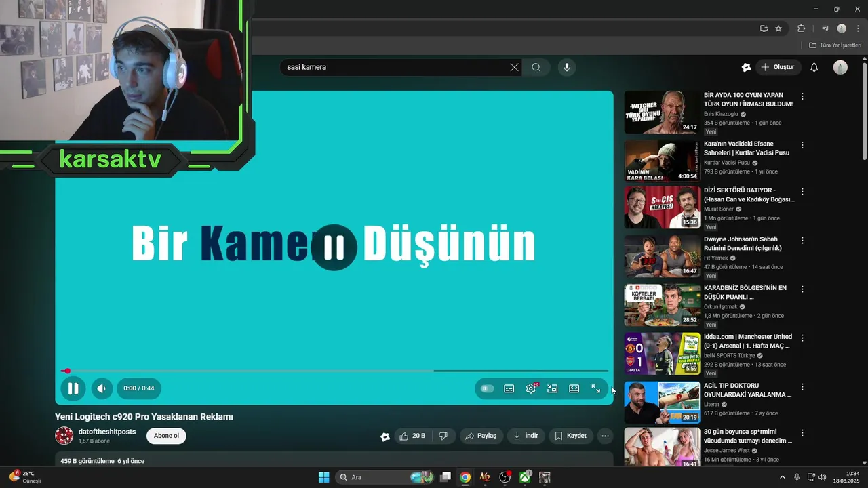Bookmark this page with the star icon

click(x=778, y=28)
